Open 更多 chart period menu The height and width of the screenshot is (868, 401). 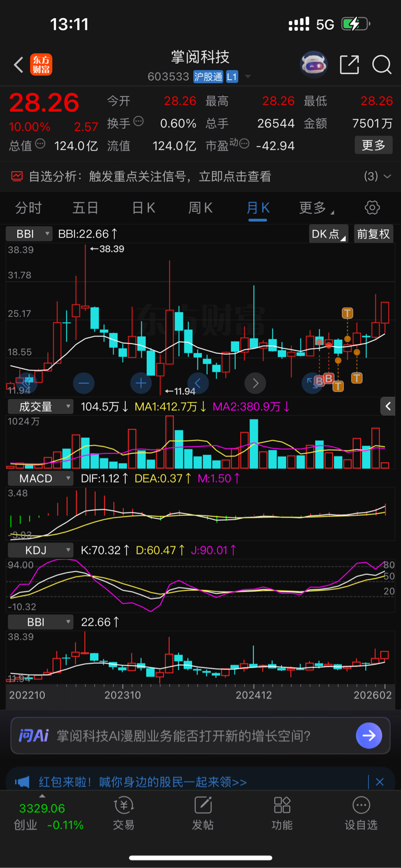[x=316, y=208]
